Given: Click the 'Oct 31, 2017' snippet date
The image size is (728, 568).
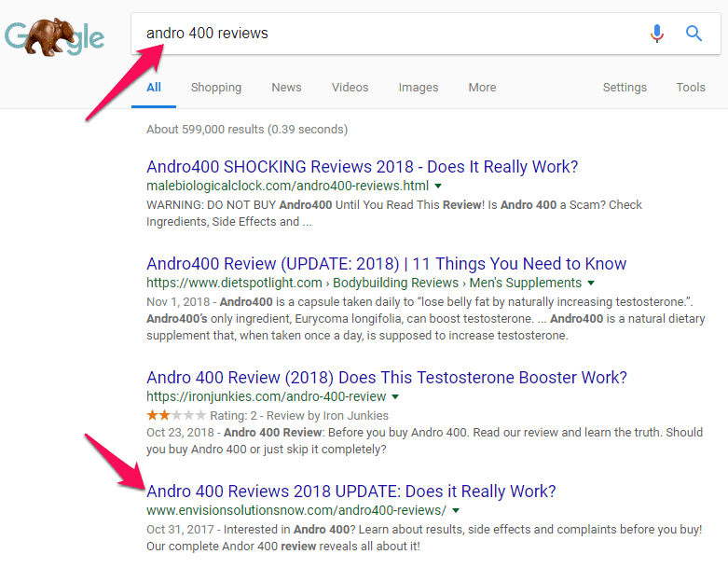Looking at the screenshot, I should click(x=180, y=530).
